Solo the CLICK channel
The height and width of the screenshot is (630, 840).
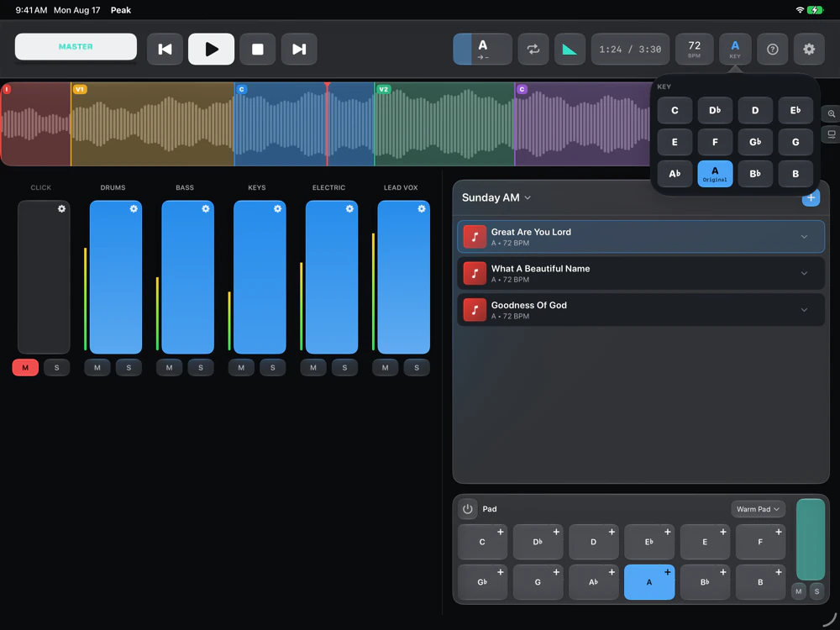57,368
